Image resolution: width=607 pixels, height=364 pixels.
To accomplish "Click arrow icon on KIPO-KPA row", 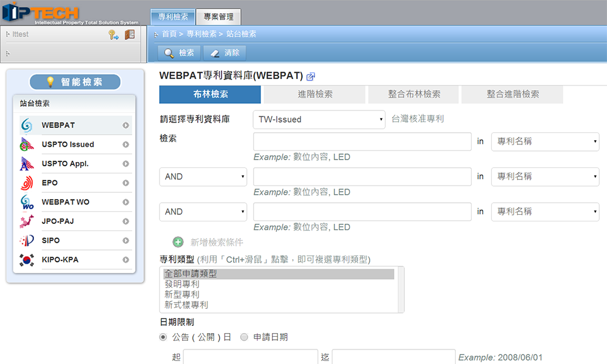I will [126, 260].
